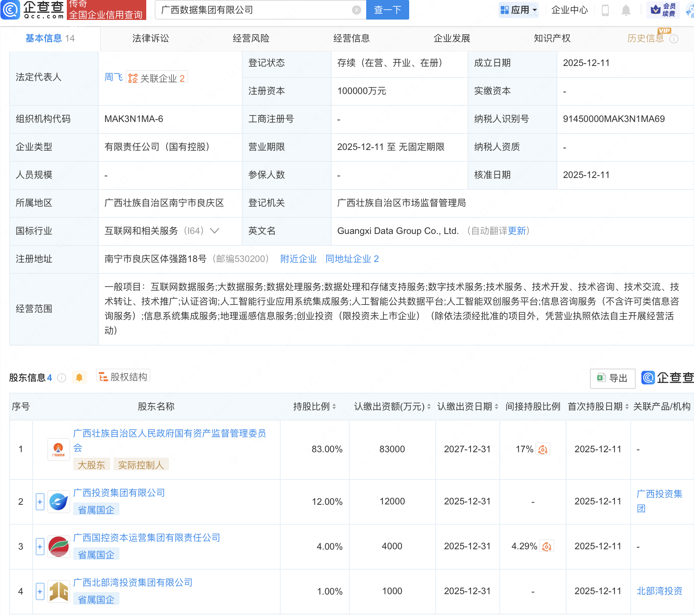Click the 导出 export button
The height and width of the screenshot is (616, 694).
[612, 378]
